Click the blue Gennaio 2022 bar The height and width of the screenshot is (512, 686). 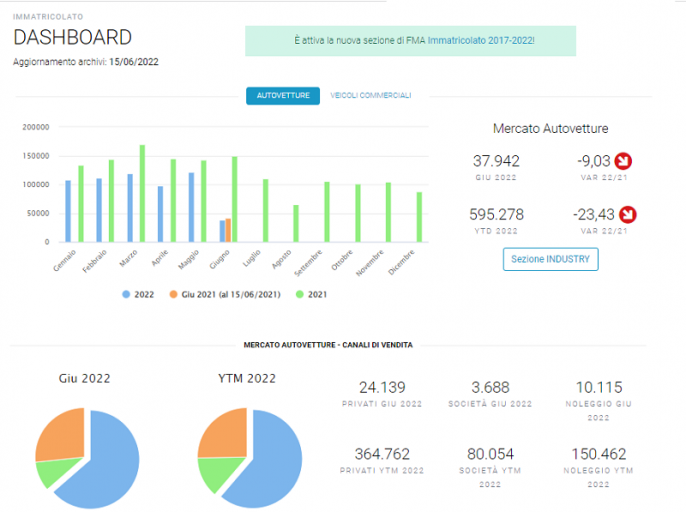pyautogui.click(x=68, y=211)
